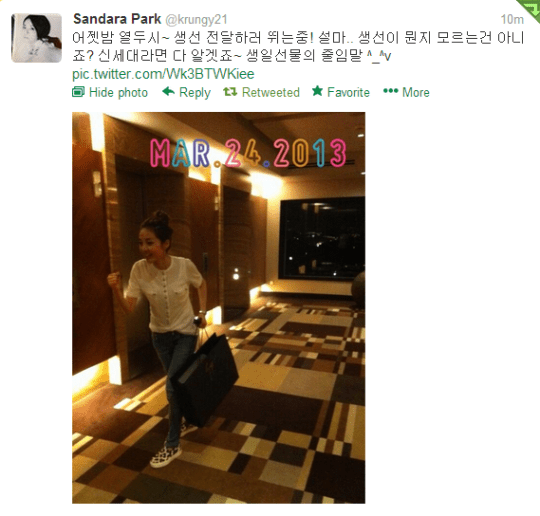Open the 10m timestamp permalink

click(x=512, y=19)
